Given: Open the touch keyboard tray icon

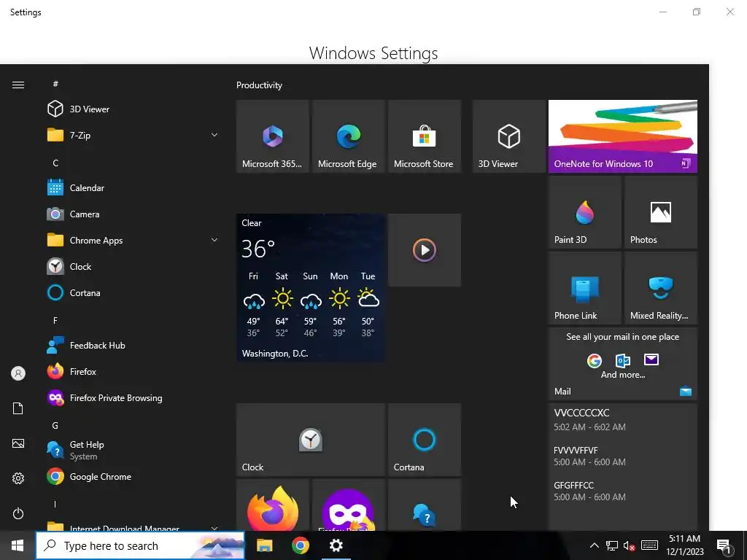Looking at the screenshot, I should (649, 545).
